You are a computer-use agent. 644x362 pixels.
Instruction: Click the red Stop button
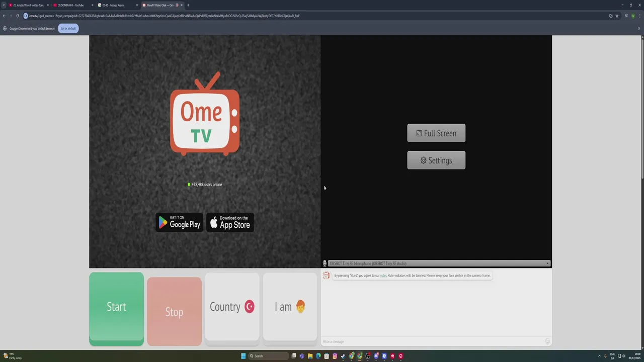click(x=174, y=311)
